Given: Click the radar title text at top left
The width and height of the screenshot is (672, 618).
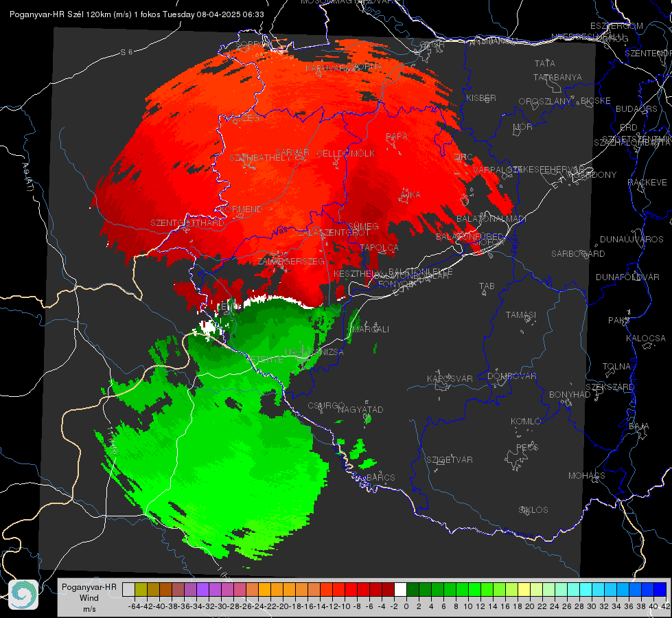Looking at the screenshot, I should (137, 14).
